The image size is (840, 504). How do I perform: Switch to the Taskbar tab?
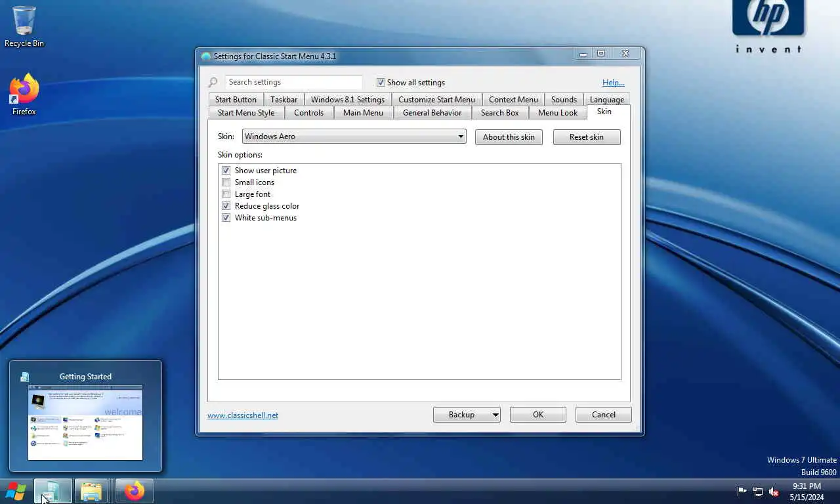tap(283, 100)
